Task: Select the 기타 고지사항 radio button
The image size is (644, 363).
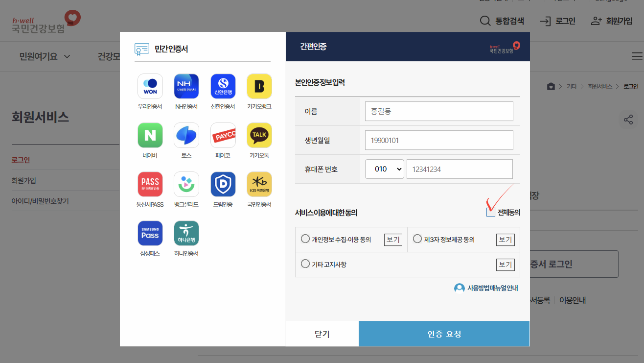Action: (305, 264)
